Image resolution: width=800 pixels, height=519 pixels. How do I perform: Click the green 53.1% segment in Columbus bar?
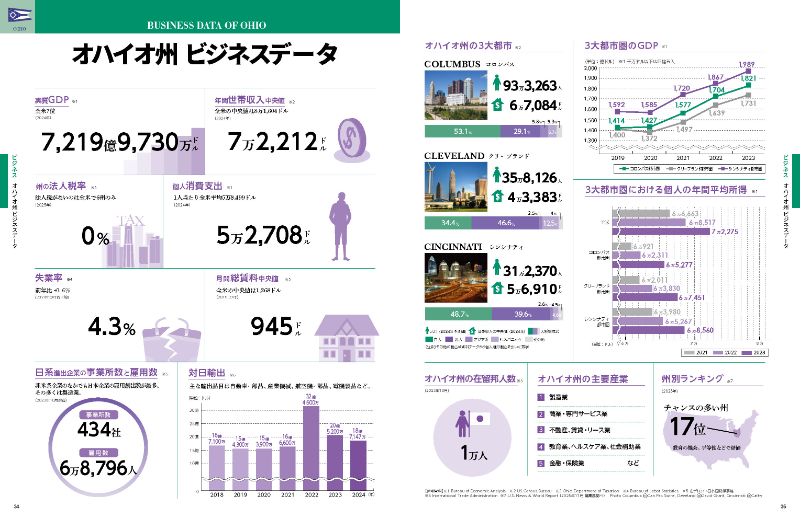[463, 130]
